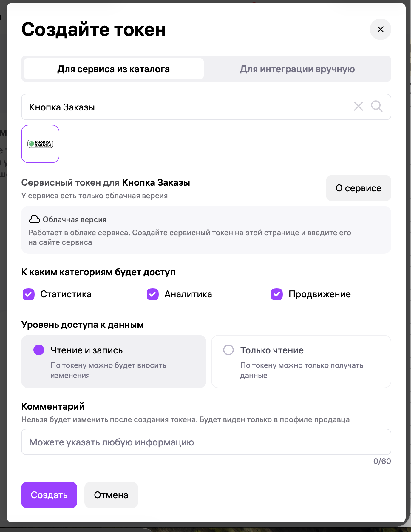Screen dimensions: 411x532
Task: Click the Сервисный токен для Кнопка Заказы heading
Action: pyautogui.click(x=106, y=183)
